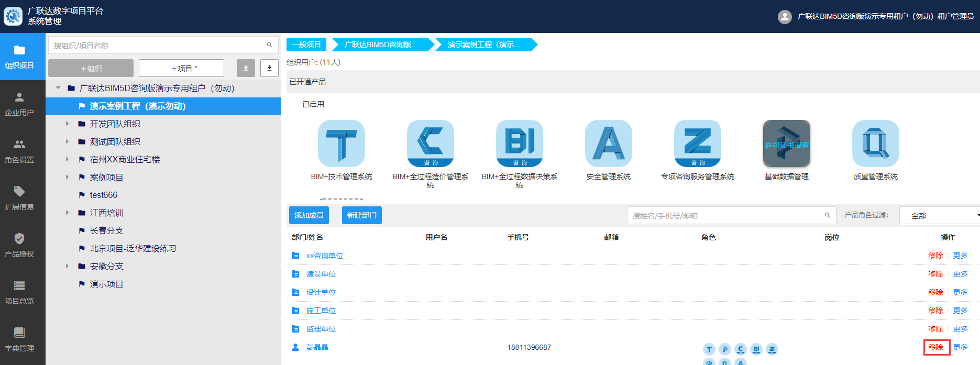
Task: Expand the 案例项目 tree node
Action: [x=67, y=177]
